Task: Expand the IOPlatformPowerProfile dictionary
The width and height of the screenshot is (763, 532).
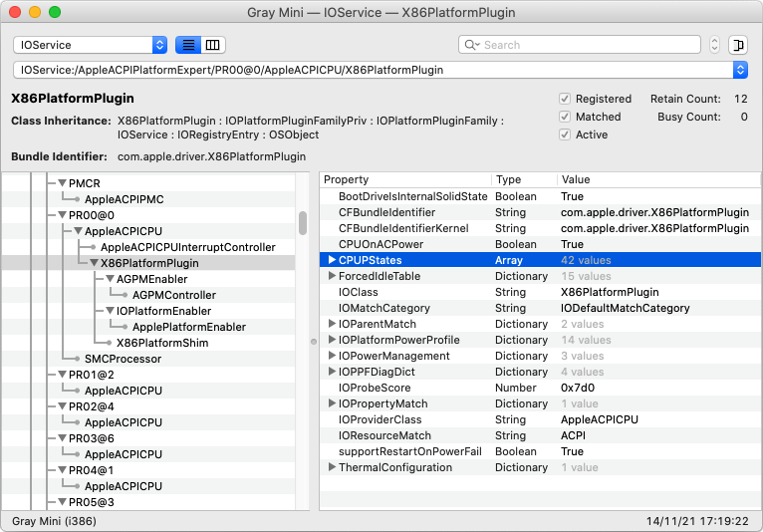Action: [332, 340]
